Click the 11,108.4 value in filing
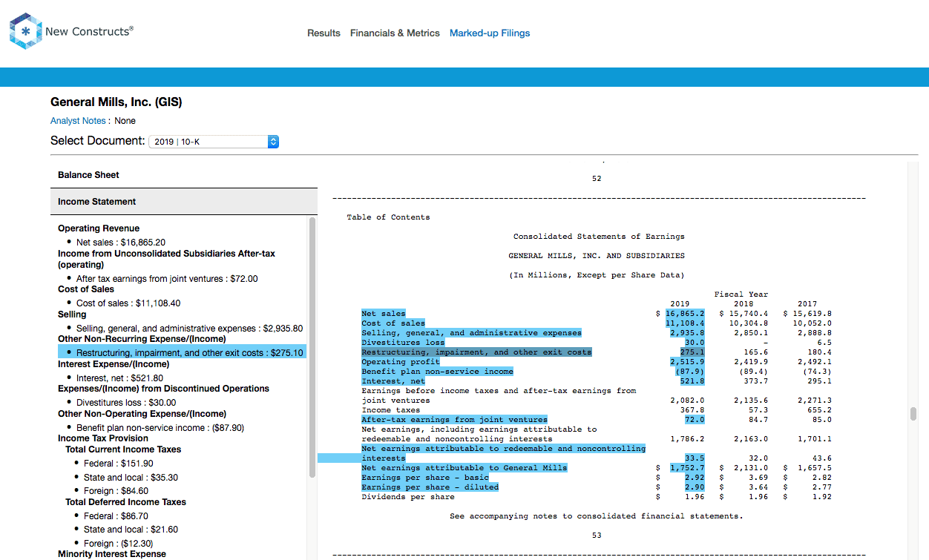929x560 pixels. [685, 323]
